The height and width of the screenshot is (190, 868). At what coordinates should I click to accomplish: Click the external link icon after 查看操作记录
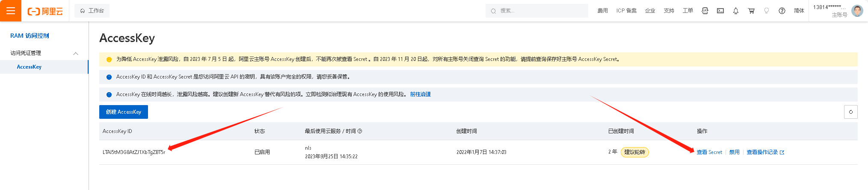point(782,152)
